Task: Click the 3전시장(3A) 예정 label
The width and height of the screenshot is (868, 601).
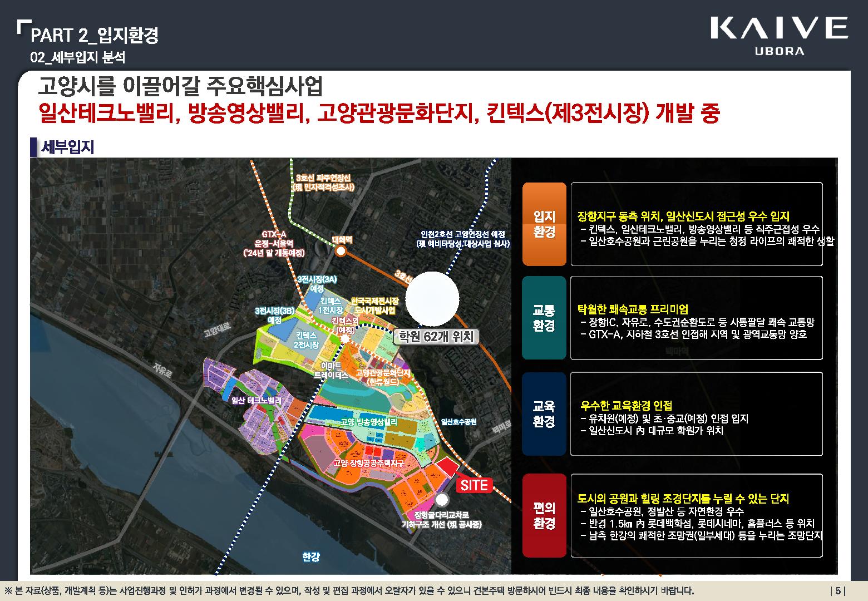Action: [x=317, y=284]
